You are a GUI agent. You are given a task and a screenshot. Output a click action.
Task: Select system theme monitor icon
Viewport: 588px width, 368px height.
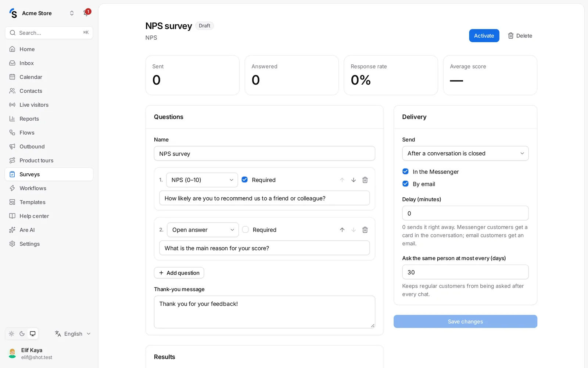click(33, 334)
